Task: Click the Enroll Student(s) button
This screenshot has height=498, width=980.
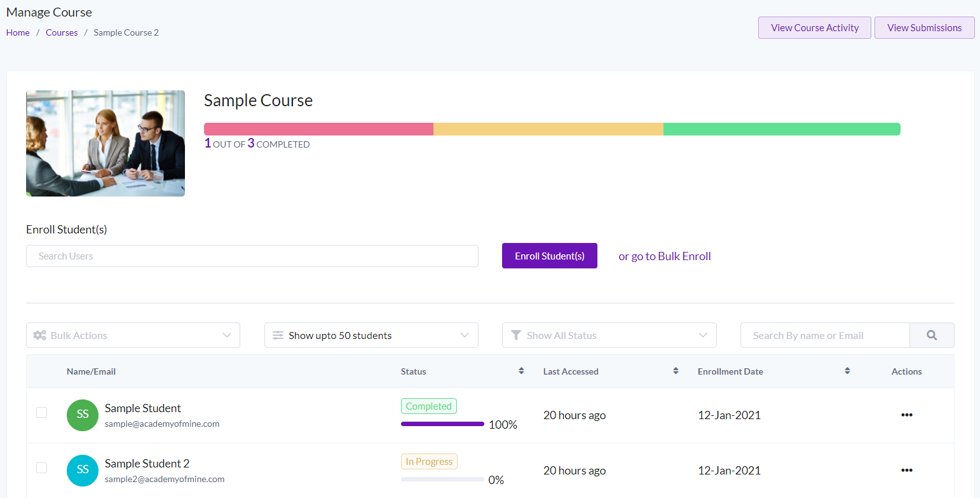Action: coord(549,256)
